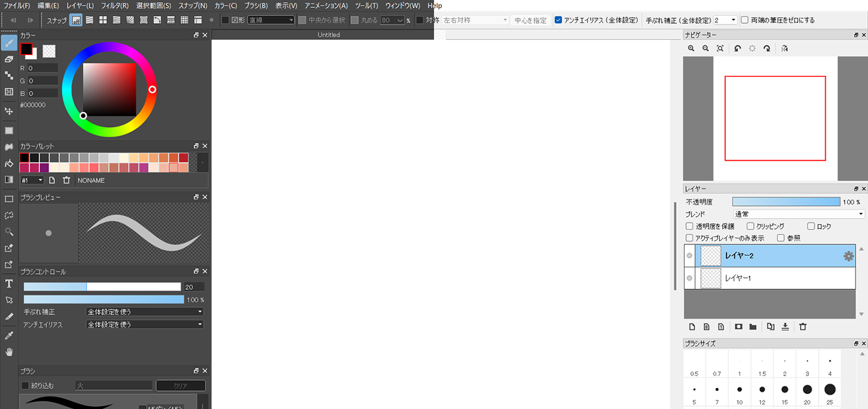
Task: Hide レイヤー1 using its visibility dot
Action: 689,278
